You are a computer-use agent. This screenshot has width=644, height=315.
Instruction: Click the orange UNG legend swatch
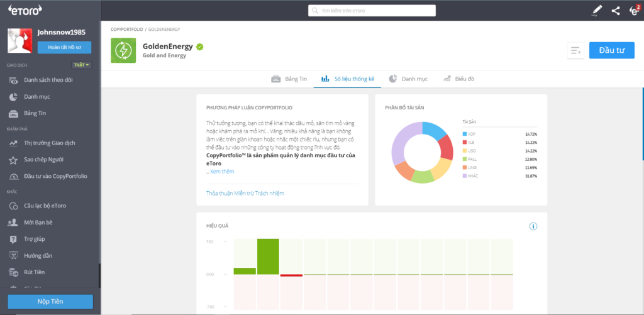click(465, 168)
